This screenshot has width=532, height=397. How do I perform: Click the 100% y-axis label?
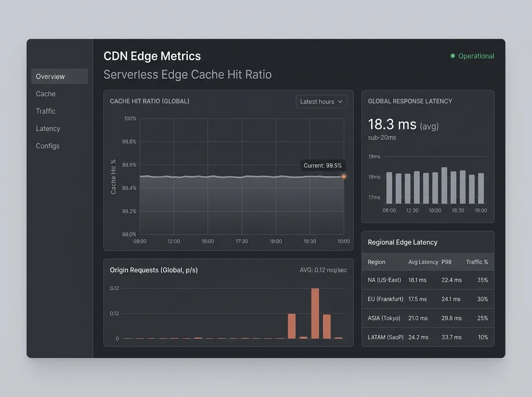[130, 119]
